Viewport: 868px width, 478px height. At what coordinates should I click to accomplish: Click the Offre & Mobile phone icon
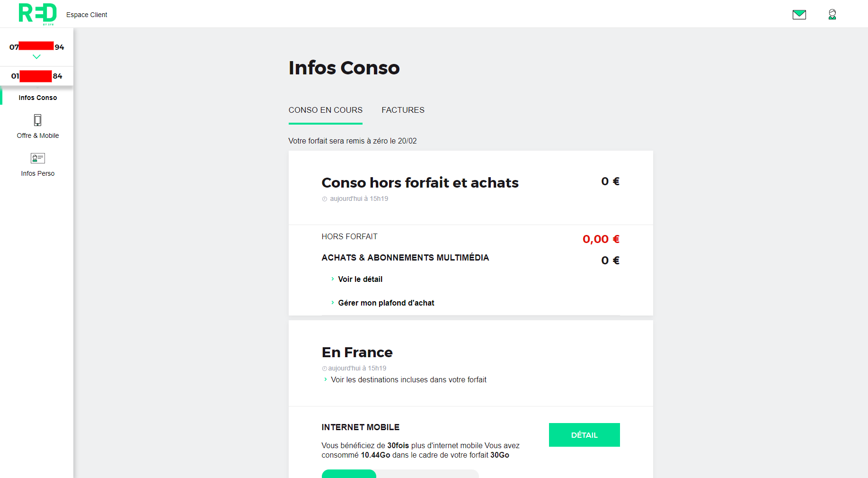(38, 120)
